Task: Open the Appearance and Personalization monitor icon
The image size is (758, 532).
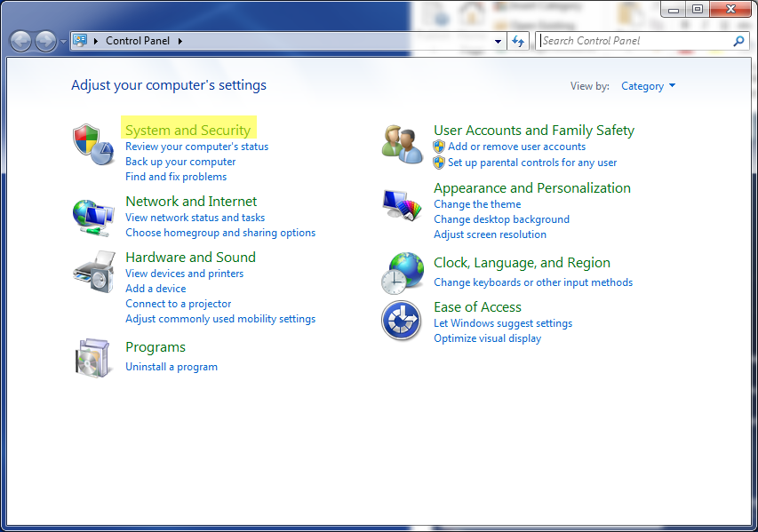Action: click(x=403, y=205)
